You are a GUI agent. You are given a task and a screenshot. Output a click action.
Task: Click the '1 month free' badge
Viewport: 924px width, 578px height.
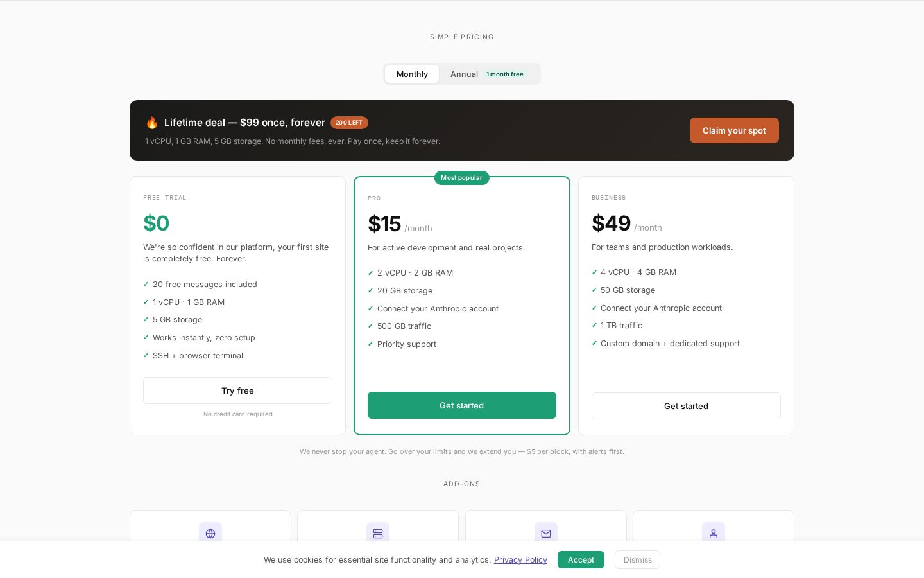[x=505, y=74]
